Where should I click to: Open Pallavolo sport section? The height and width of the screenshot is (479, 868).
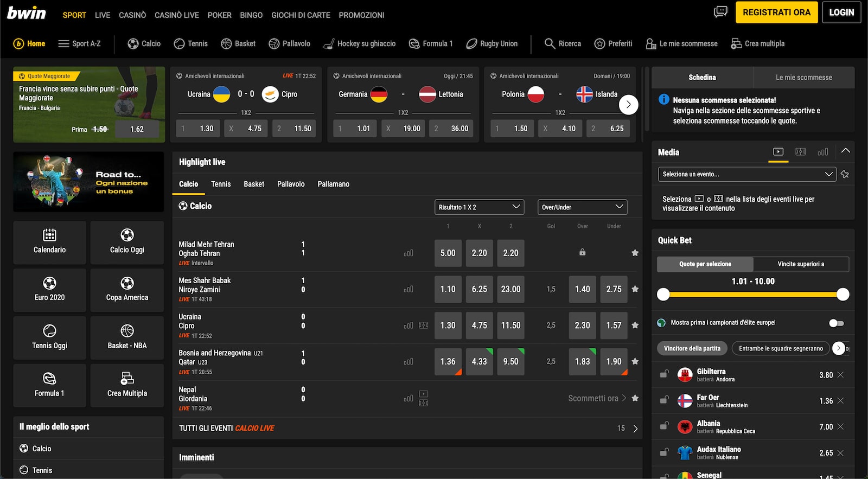290,43
